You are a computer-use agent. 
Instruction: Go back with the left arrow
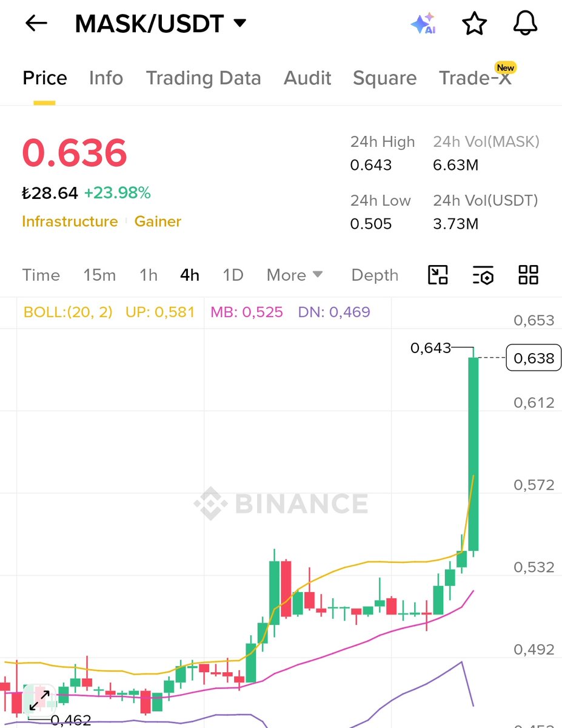36,24
